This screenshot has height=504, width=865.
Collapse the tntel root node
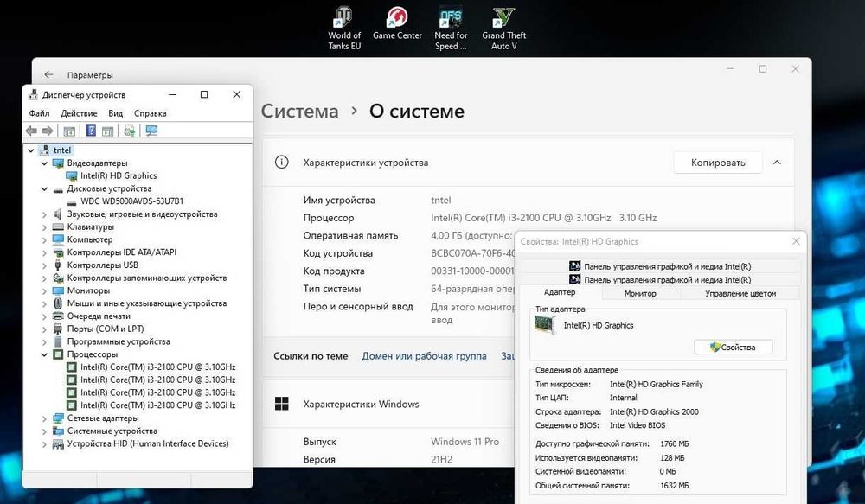pos(31,150)
